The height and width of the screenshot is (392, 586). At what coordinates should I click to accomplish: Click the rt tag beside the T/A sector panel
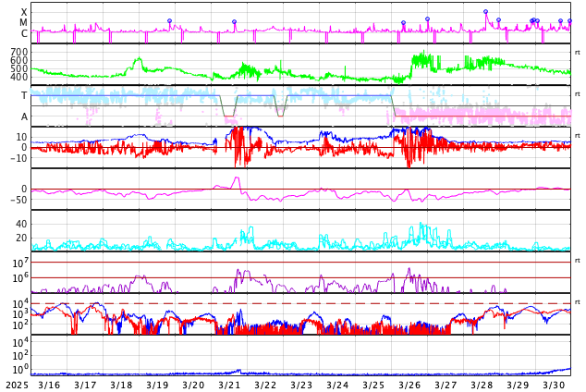point(577,94)
